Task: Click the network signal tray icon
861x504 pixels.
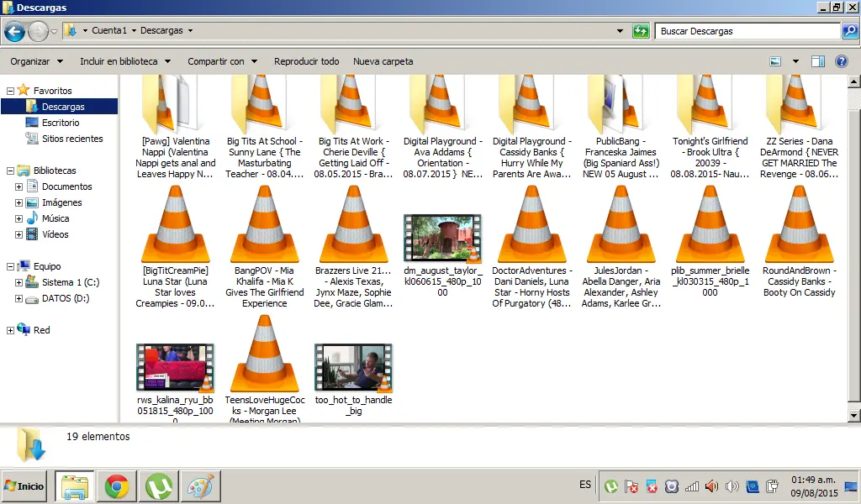Action: point(692,486)
